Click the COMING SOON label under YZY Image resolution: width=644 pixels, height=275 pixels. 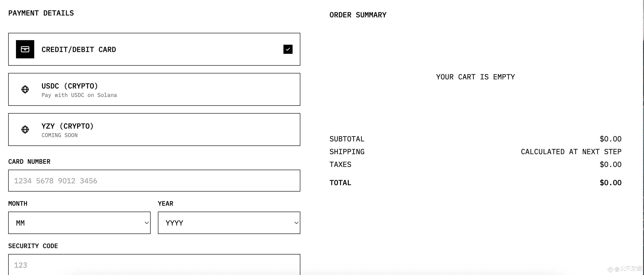(x=60, y=135)
